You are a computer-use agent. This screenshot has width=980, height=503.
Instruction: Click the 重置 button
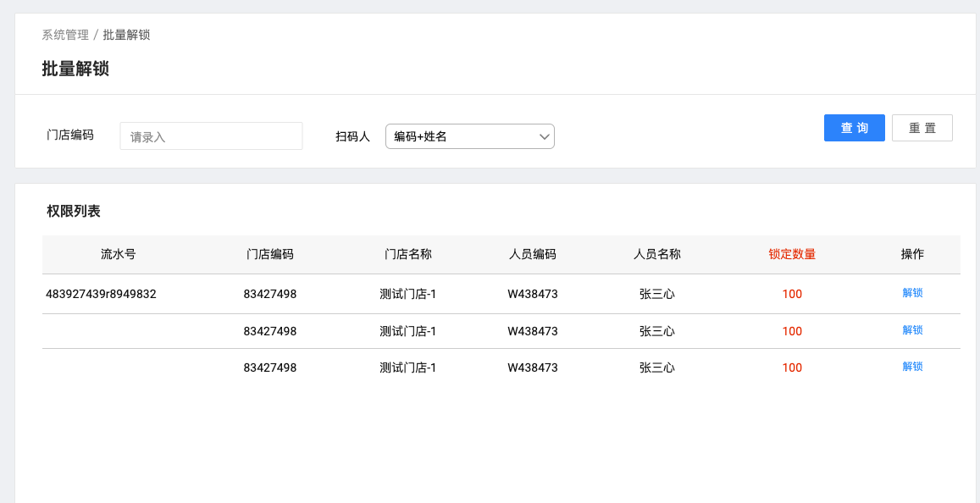[922, 128]
